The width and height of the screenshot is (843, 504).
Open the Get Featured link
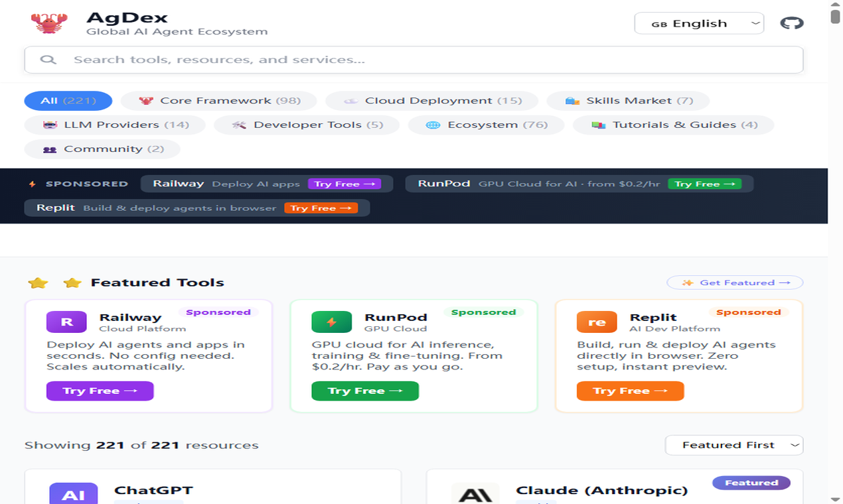tap(735, 283)
